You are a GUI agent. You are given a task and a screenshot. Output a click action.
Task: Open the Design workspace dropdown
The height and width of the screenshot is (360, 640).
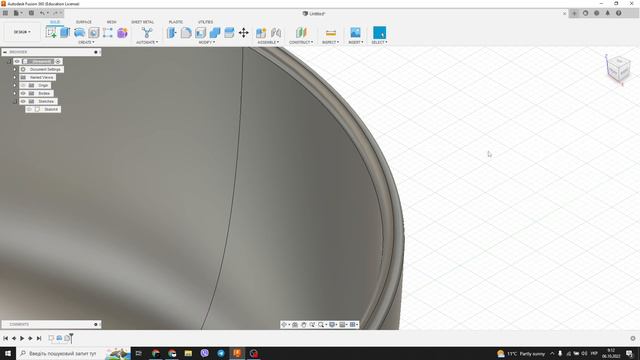pos(22,32)
